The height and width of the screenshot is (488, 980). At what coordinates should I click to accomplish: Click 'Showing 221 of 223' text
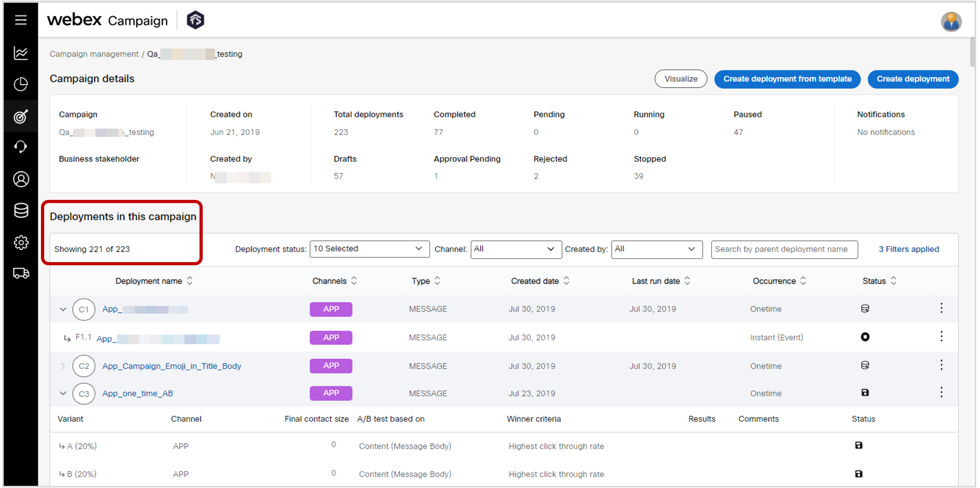[x=92, y=249]
